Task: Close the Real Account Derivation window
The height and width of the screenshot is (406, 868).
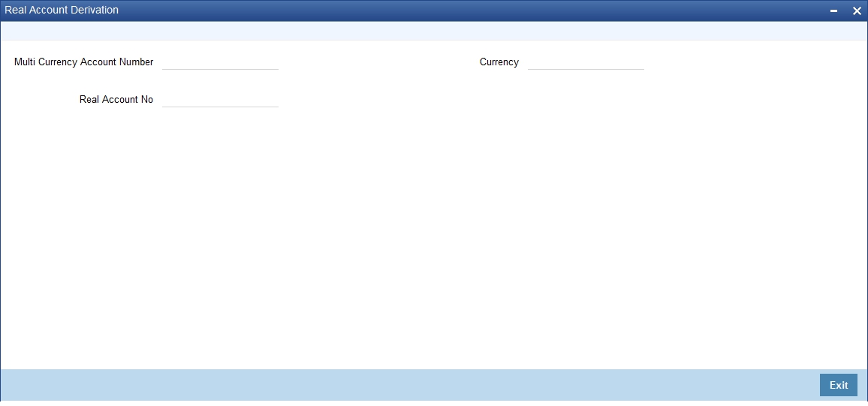Action: tap(857, 11)
